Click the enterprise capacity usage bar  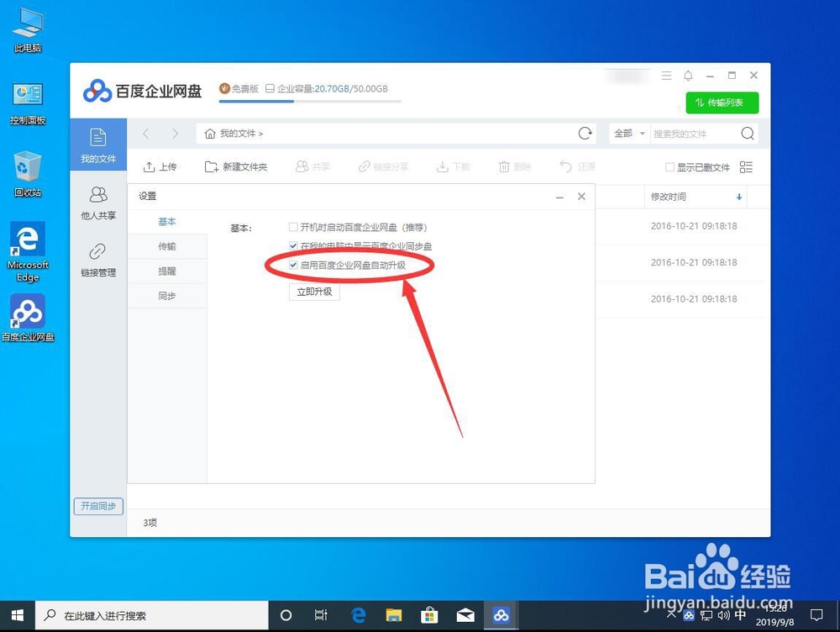[x=310, y=101]
